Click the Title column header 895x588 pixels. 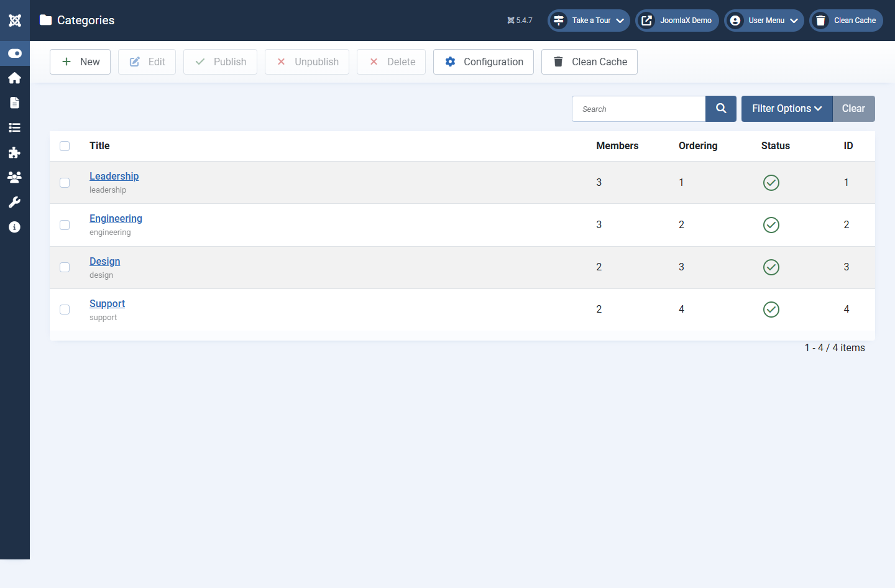pyautogui.click(x=99, y=145)
